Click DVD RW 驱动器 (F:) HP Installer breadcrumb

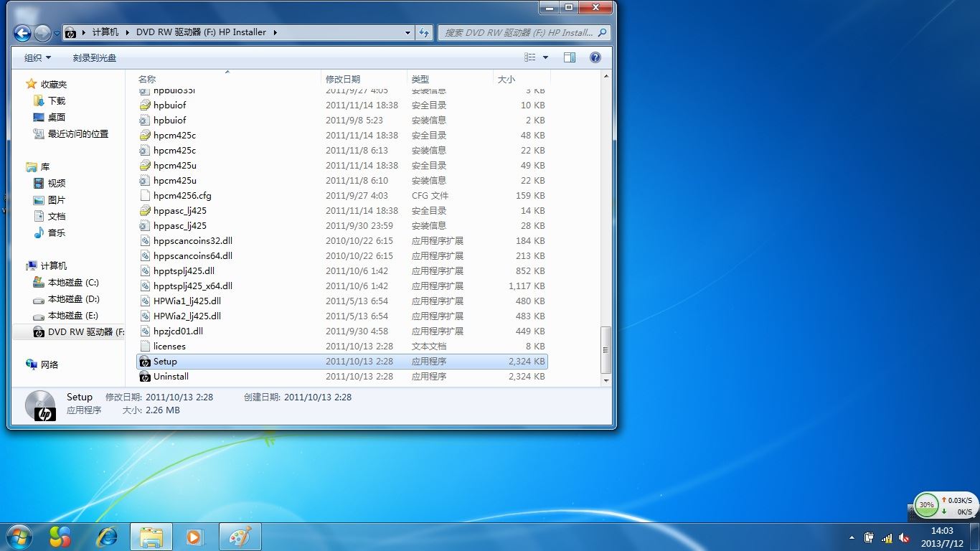(201, 32)
